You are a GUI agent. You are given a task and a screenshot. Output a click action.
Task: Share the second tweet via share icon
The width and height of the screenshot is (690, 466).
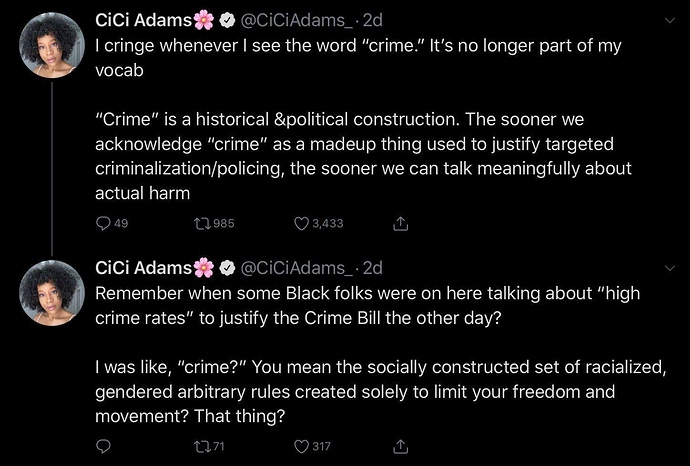400,447
